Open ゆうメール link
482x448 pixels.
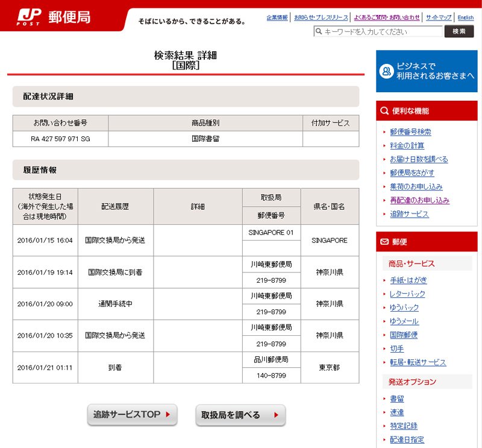(x=404, y=321)
